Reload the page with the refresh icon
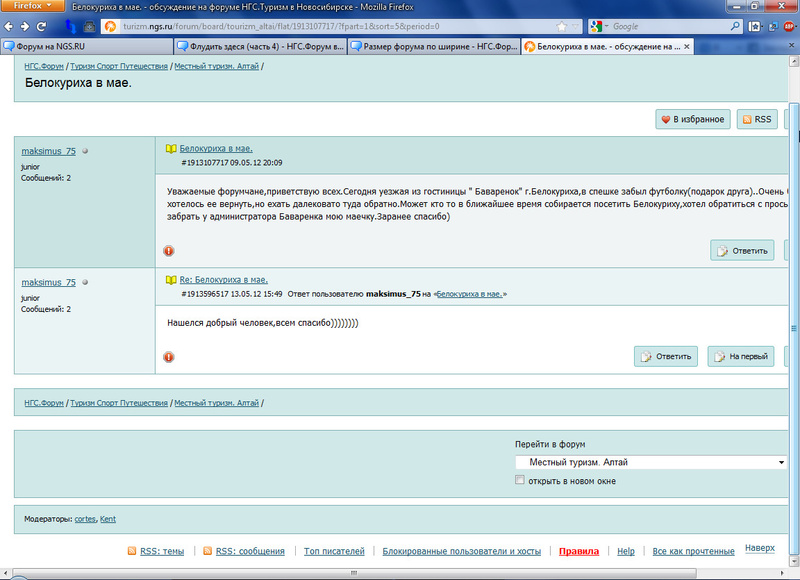 (42, 26)
